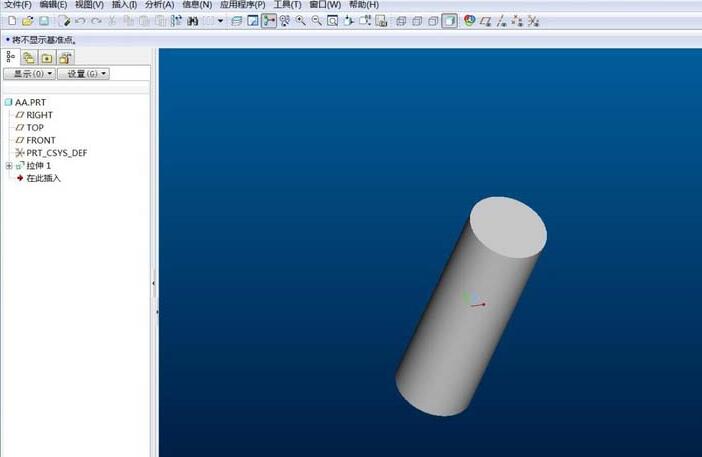The image size is (702, 457).
Task: Open the 编辑(E) menu
Action: 53,5
